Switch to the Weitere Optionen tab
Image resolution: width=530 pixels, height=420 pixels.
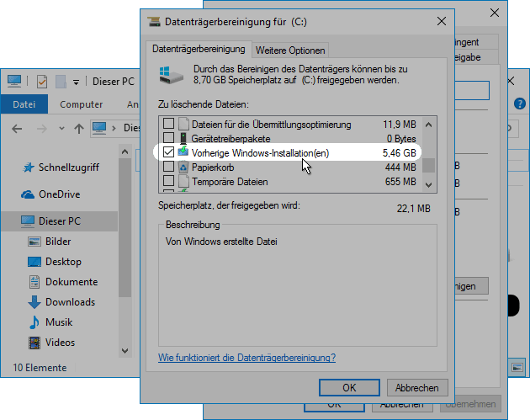[x=290, y=51]
